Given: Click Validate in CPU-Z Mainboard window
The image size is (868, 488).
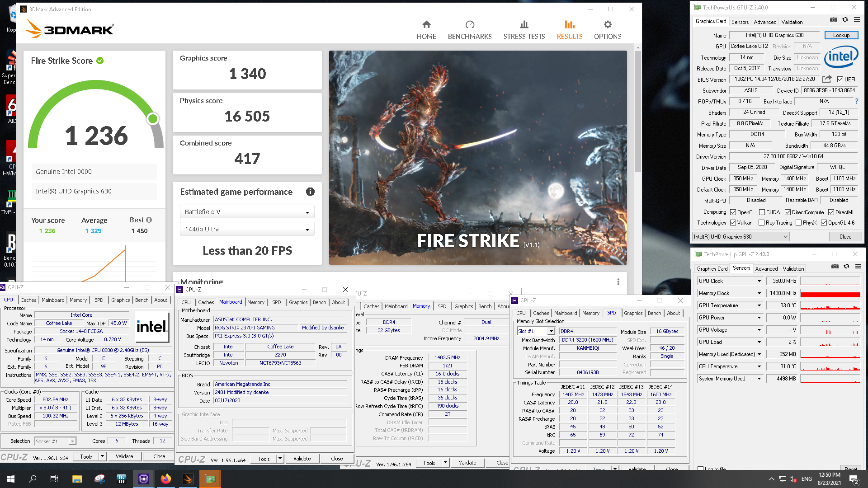Looking at the screenshot, I should tap(302, 459).
